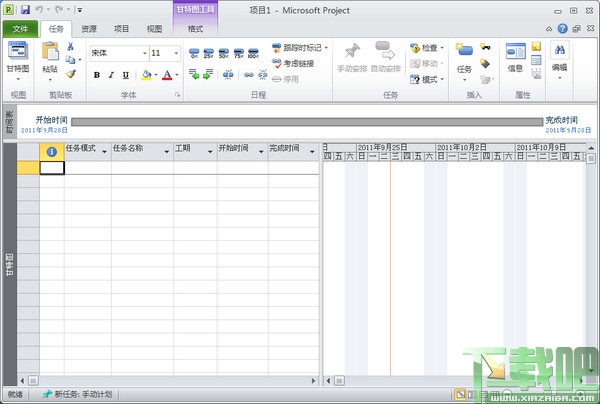Open the font name dropdown showing 宋体
Image resolution: width=600 pixels, height=404 pixels.
coord(144,53)
